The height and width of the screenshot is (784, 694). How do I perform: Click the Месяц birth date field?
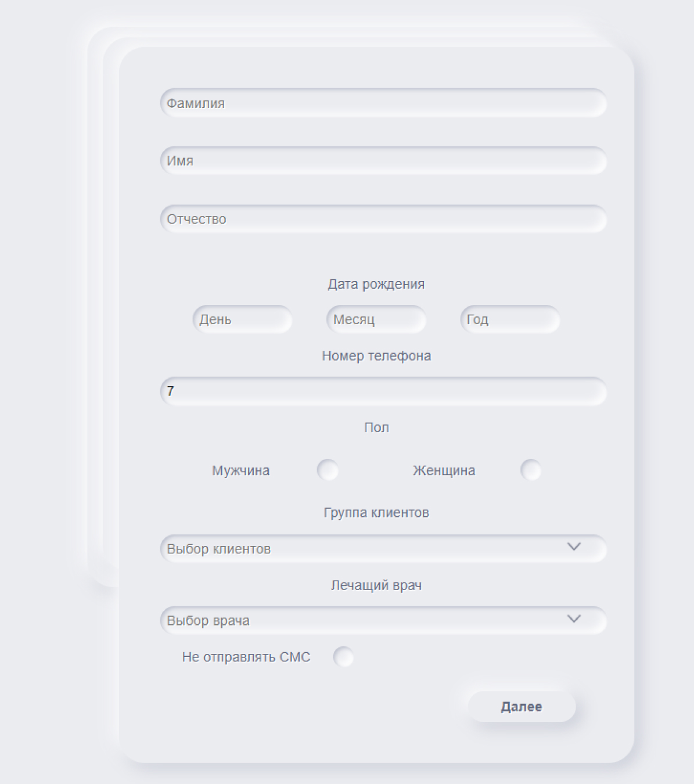click(376, 319)
